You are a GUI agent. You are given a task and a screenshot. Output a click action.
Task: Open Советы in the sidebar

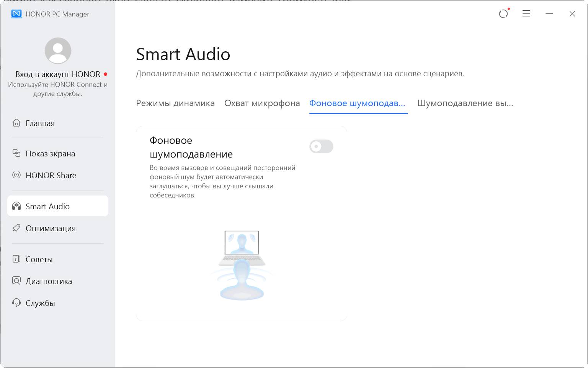58,259
